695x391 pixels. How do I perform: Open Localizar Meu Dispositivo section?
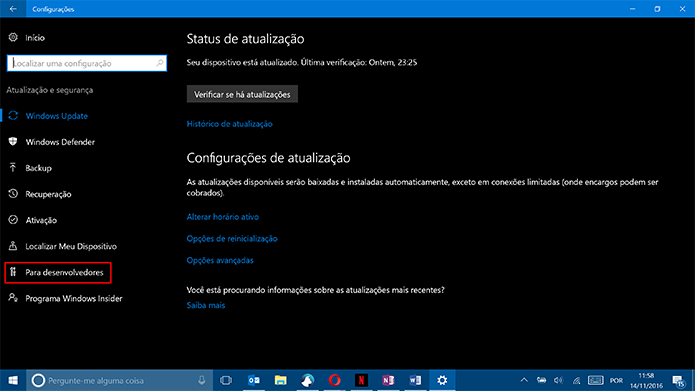(71, 246)
